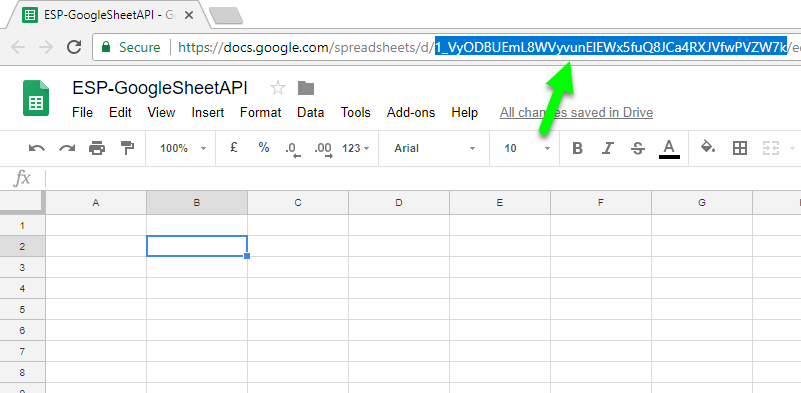
Task: Select column C header
Action: (x=298, y=203)
